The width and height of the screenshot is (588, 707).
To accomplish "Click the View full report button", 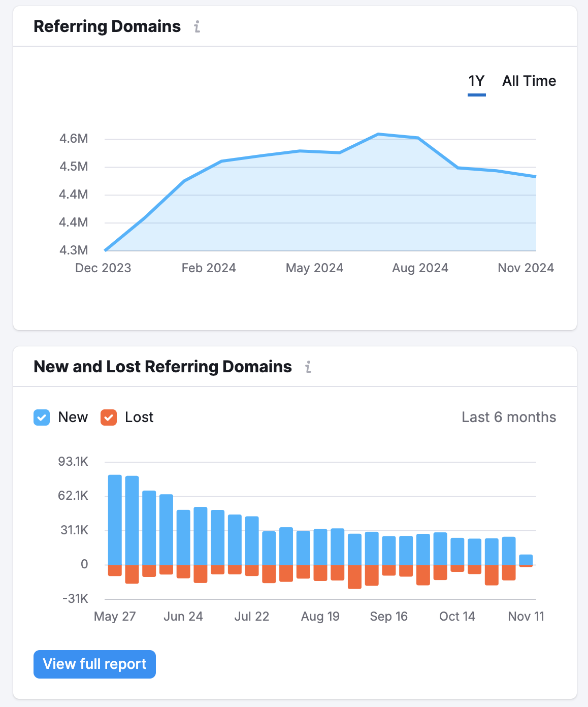I will point(94,664).
